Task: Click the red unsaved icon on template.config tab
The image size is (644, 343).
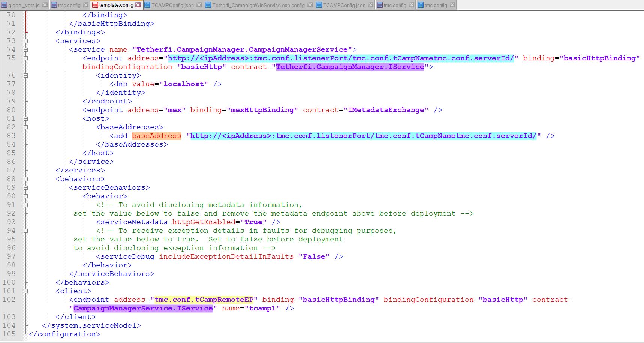Action: [95, 5]
